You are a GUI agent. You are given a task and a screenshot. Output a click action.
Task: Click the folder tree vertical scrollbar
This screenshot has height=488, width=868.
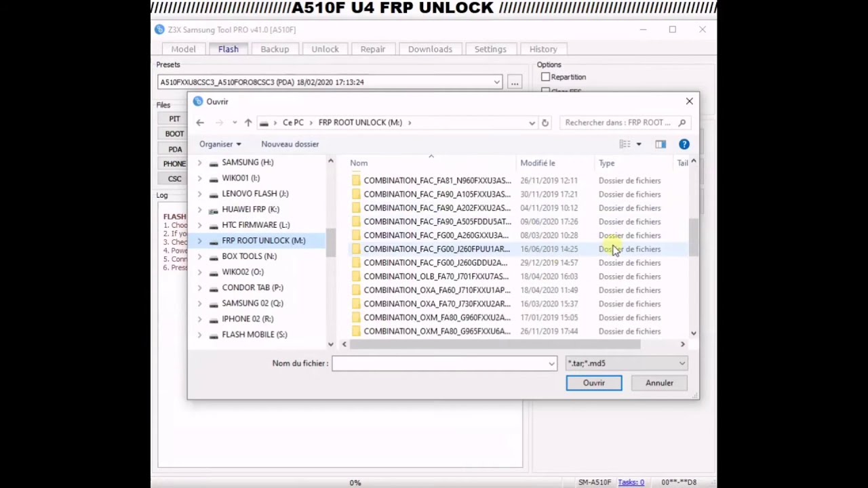pos(331,242)
